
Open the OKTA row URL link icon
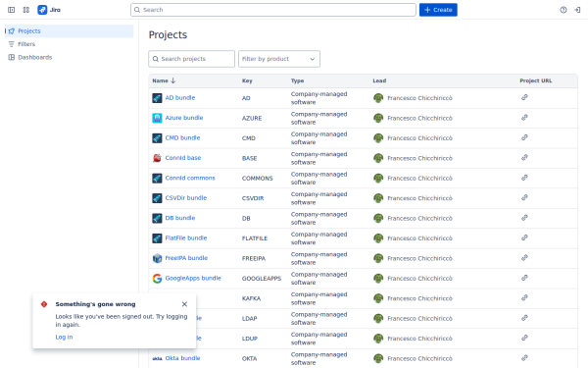[524, 358]
